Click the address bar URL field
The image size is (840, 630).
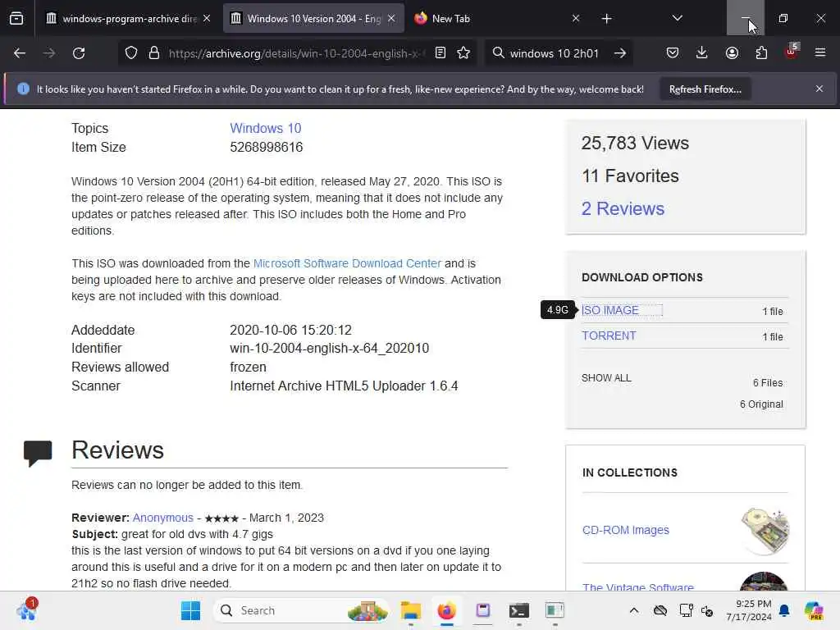click(296, 53)
